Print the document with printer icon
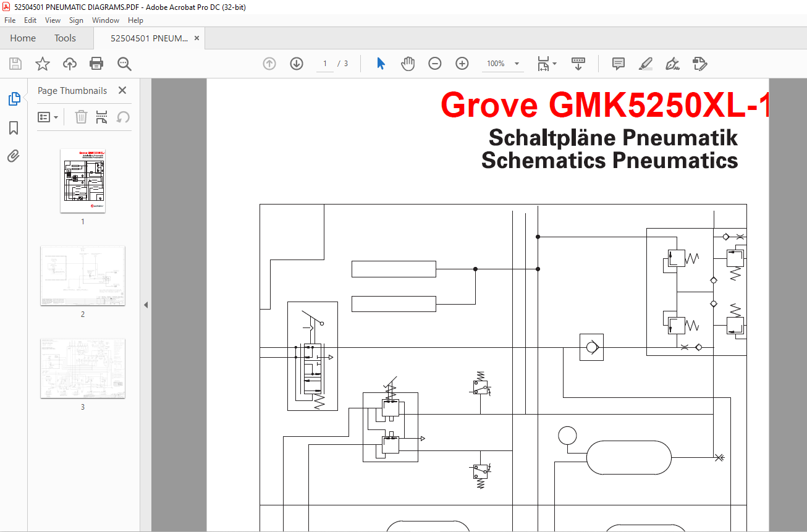 (x=96, y=64)
